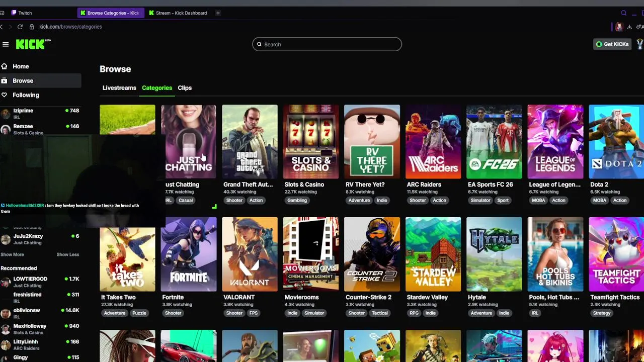Open the VALORANT category thumbnail
Screen dimensions: 644x362
(250, 254)
